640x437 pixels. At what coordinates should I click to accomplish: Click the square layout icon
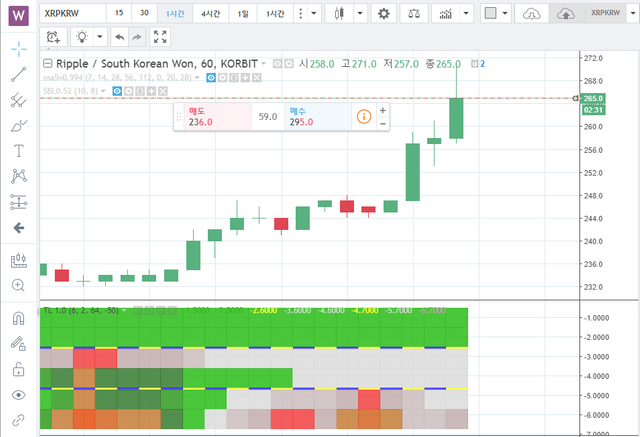490,13
